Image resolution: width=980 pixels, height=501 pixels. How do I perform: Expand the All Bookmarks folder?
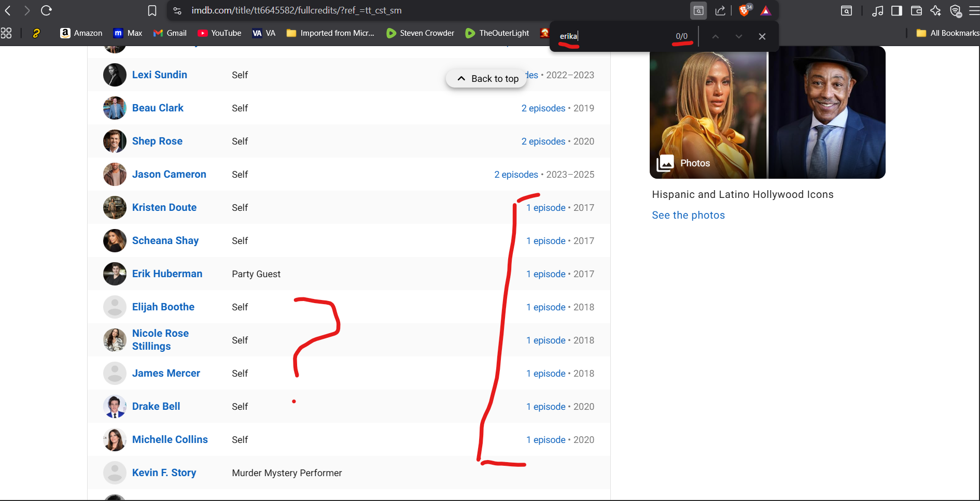pyautogui.click(x=948, y=33)
